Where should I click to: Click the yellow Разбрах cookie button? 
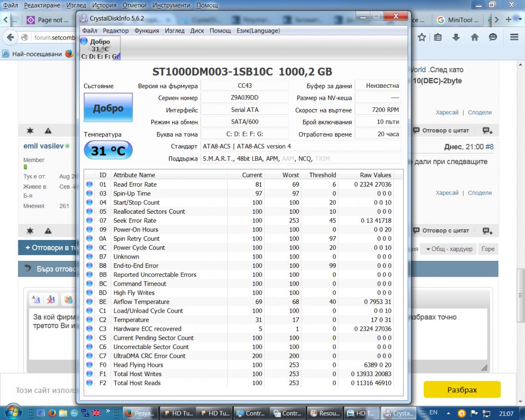pos(462,390)
